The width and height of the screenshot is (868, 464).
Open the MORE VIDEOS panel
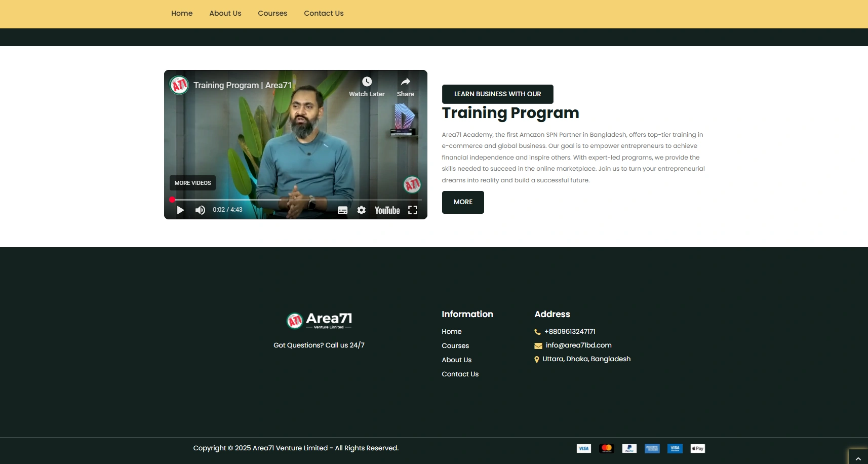tap(192, 183)
